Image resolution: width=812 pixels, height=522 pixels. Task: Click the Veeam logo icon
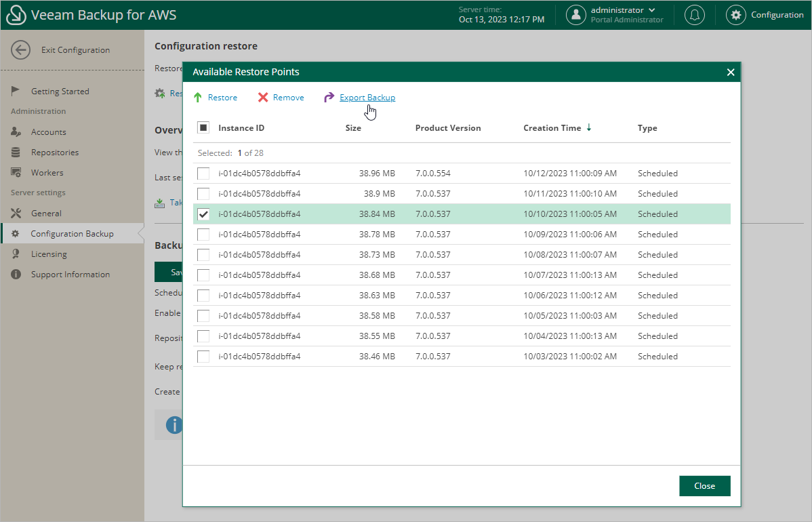point(16,14)
